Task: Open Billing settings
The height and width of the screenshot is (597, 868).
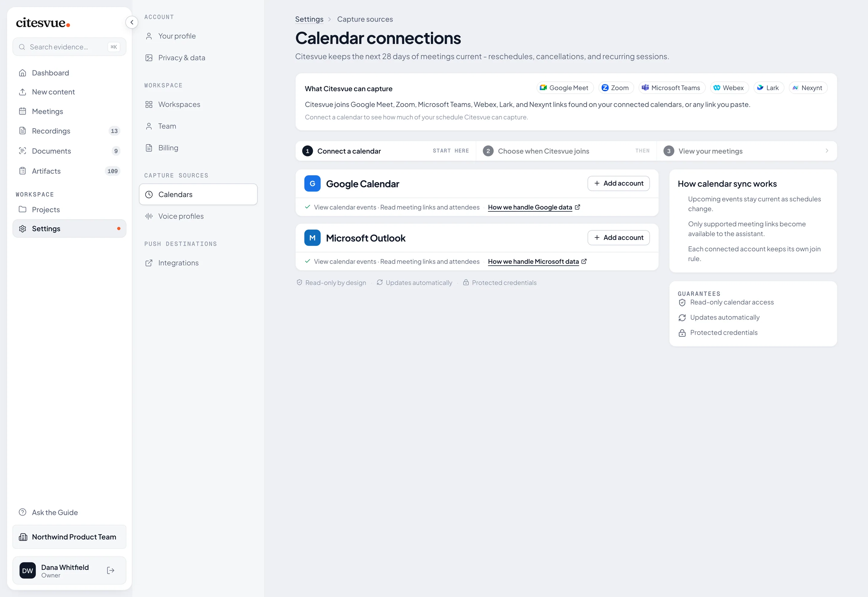Action: click(198, 148)
